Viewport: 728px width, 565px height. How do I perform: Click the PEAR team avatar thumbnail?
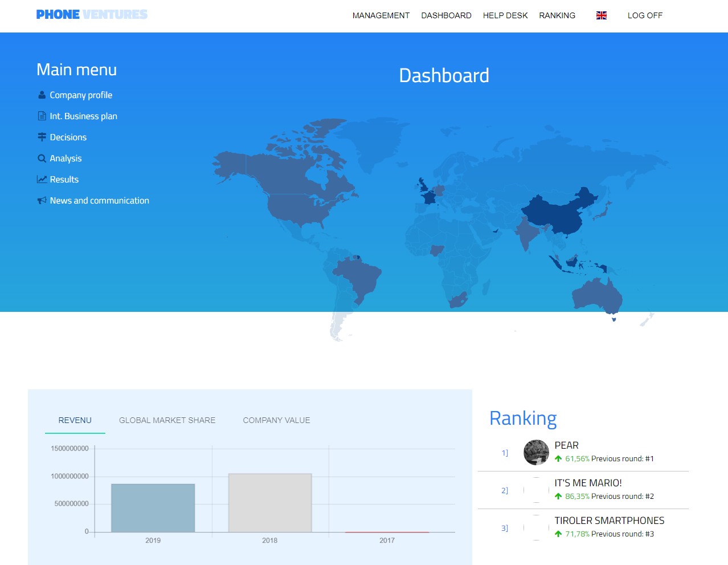(536, 453)
